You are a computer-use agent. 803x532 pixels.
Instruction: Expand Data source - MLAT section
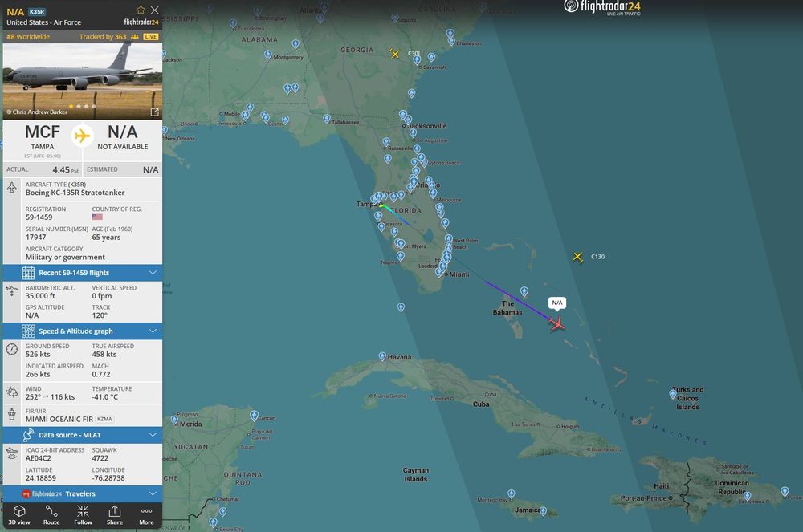click(x=83, y=435)
